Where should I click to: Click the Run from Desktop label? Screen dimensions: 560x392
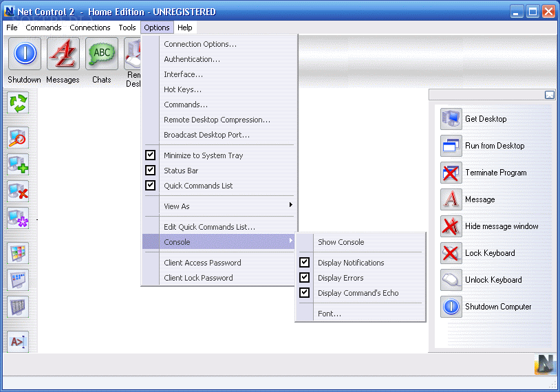495,146
